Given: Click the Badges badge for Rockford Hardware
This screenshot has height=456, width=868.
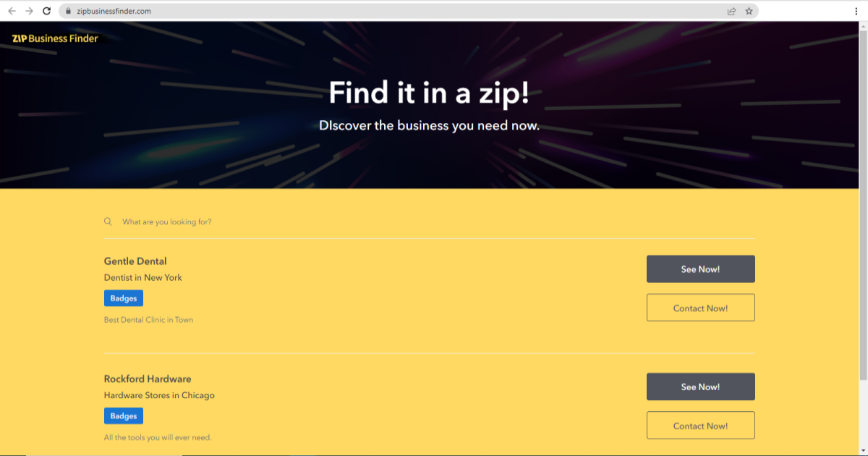Looking at the screenshot, I should (x=123, y=415).
